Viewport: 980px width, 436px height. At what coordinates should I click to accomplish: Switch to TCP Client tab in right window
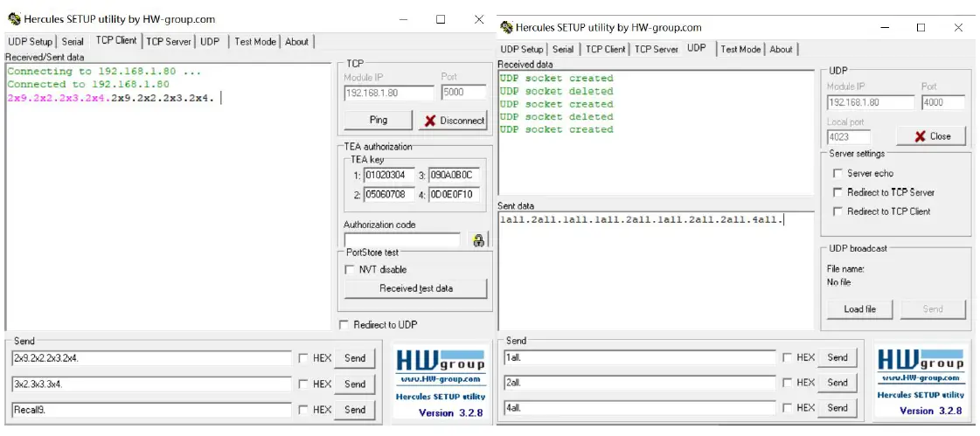605,49
